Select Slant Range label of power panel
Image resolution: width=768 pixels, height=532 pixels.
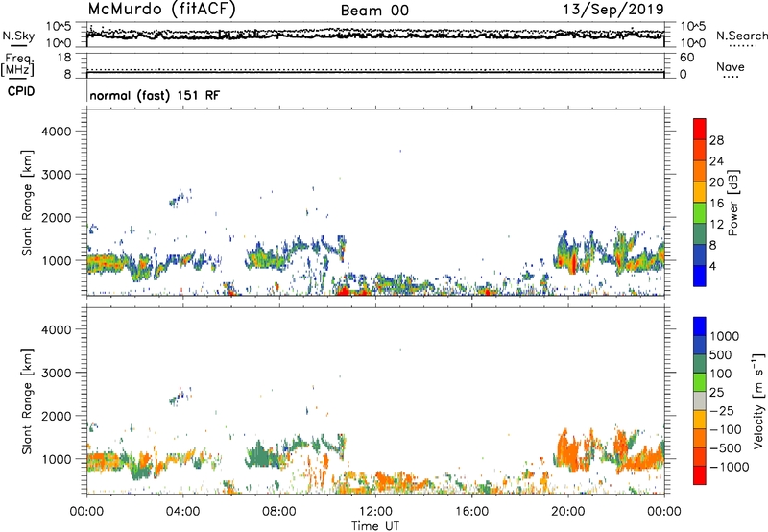(27, 203)
